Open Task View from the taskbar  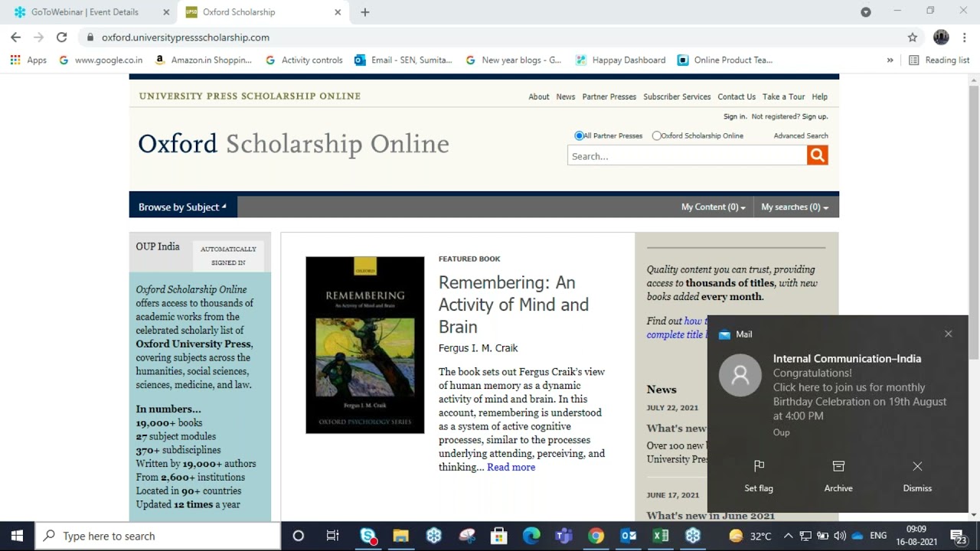[332, 536]
